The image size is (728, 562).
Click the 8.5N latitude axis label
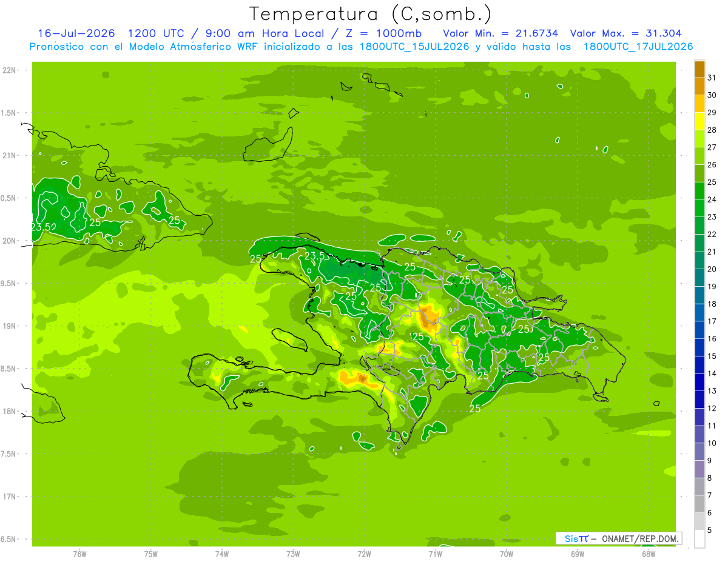pos(9,369)
